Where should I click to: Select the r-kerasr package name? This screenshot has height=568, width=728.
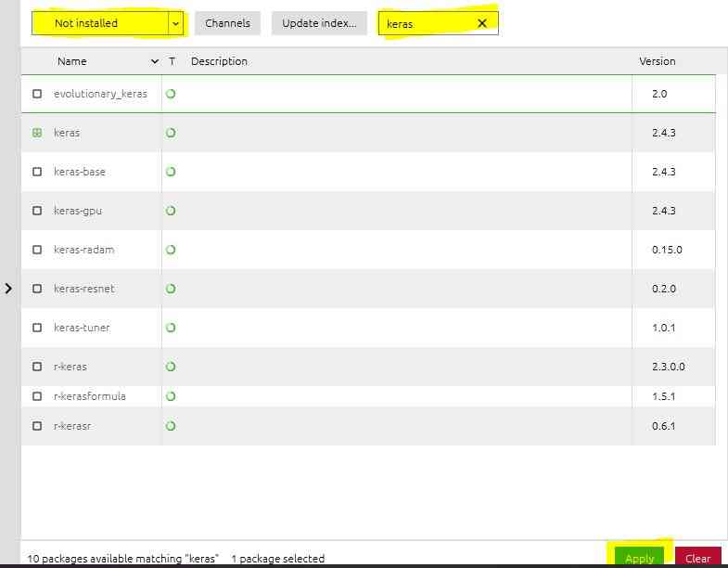(72, 426)
